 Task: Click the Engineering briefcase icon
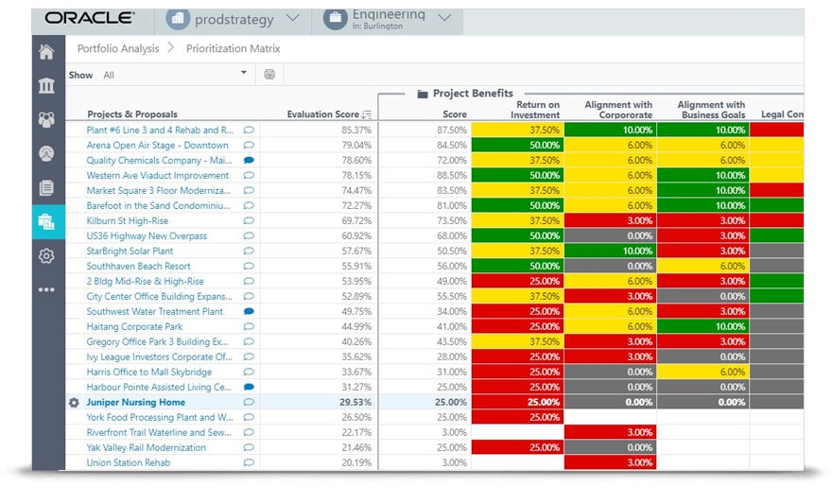(336, 19)
